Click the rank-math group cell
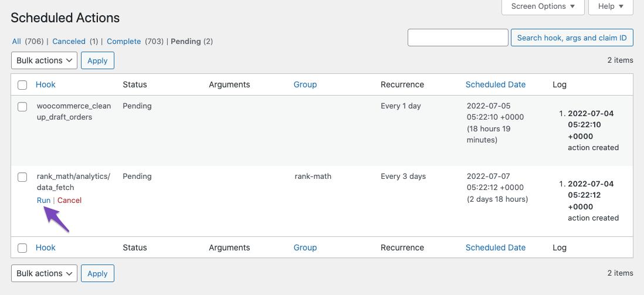Image resolution: width=644 pixels, height=295 pixels. pos(313,177)
